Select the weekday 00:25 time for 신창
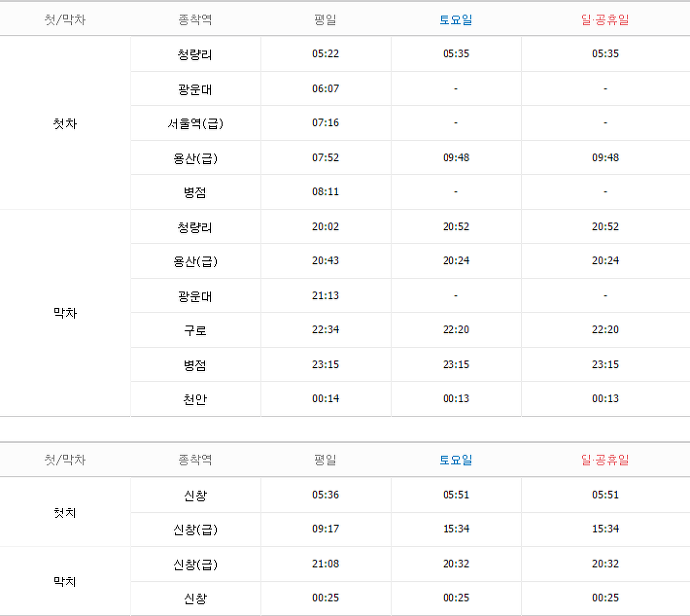 coord(325,598)
